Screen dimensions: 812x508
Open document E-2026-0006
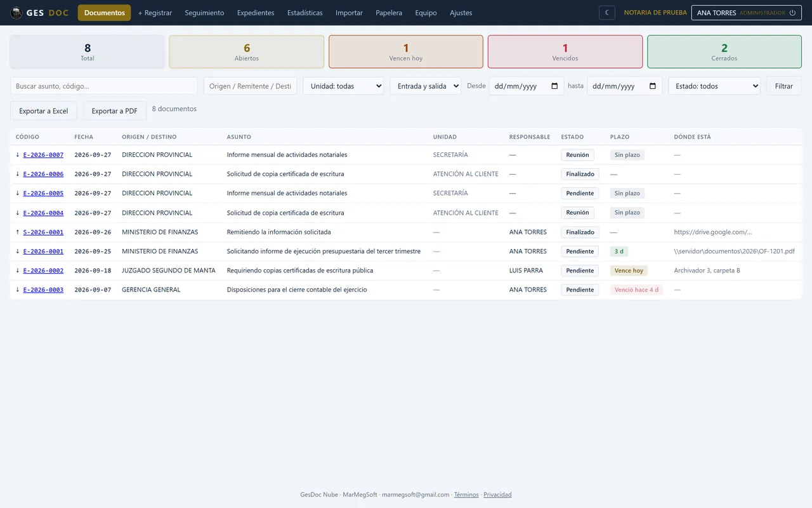point(43,174)
